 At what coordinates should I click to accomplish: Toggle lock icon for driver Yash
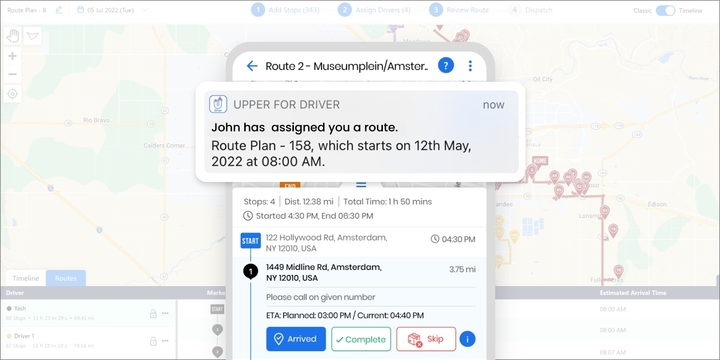(153, 314)
